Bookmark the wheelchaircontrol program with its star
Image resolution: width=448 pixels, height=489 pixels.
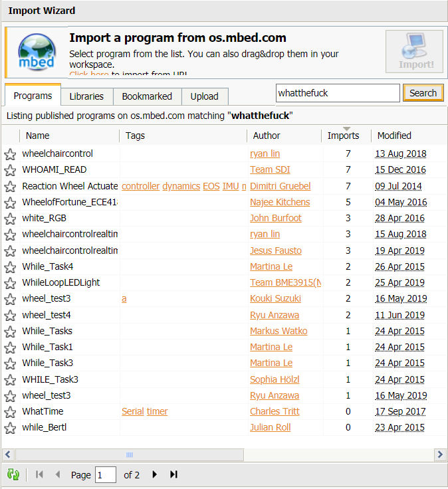point(10,154)
